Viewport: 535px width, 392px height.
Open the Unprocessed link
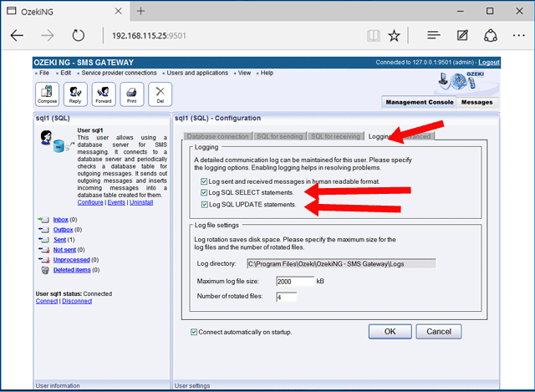coord(72,260)
